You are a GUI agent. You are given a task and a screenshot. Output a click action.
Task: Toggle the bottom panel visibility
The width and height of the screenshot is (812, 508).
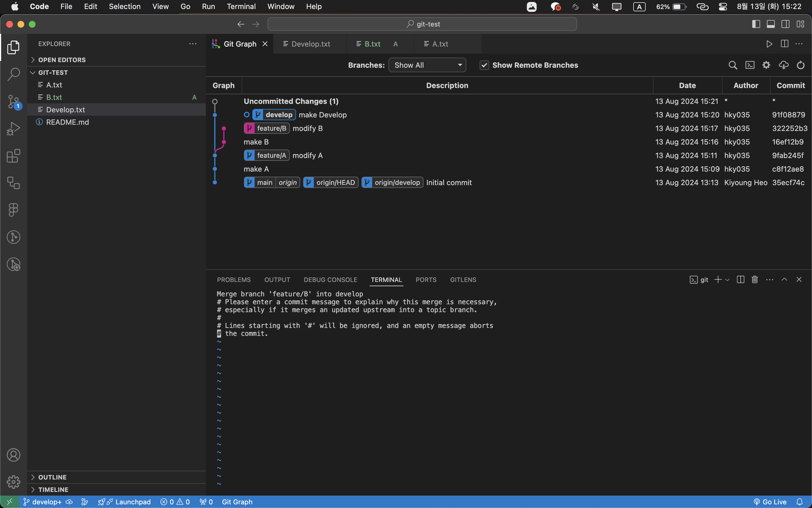pos(771,24)
